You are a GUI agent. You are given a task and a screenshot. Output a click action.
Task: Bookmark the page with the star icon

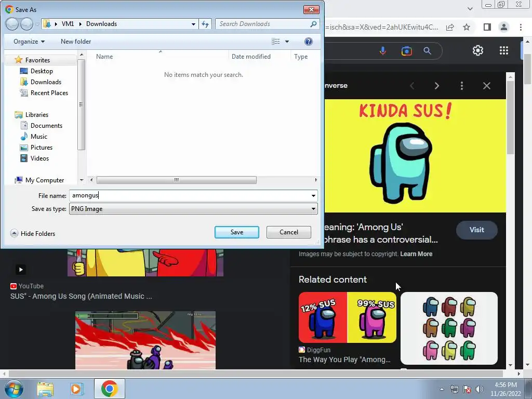tap(467, 27)
